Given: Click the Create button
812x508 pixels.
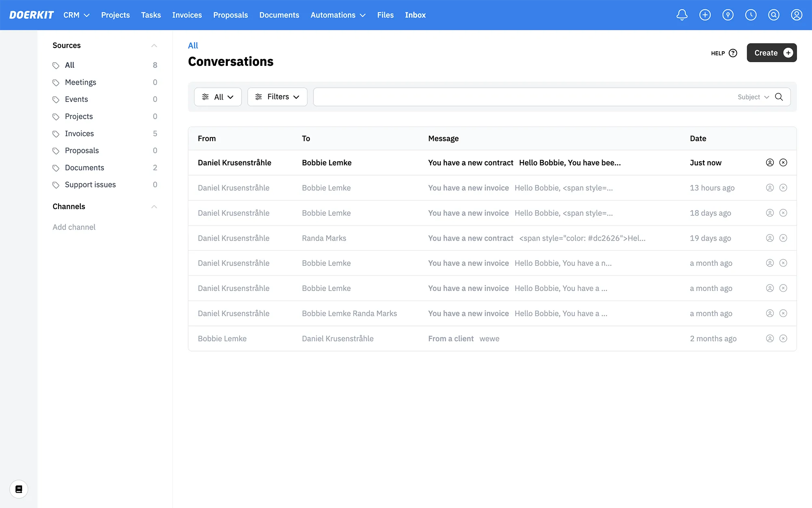Looking at the screenshot, I should [771, 53].
